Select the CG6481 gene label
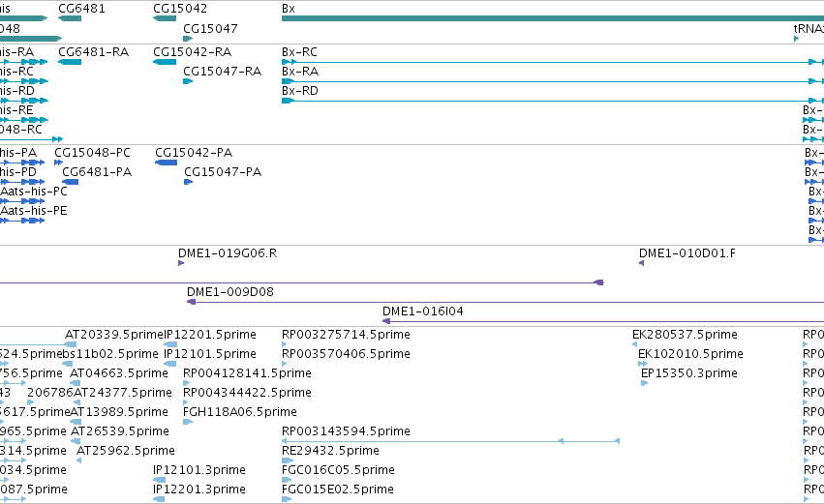 [x=81, y=9]
